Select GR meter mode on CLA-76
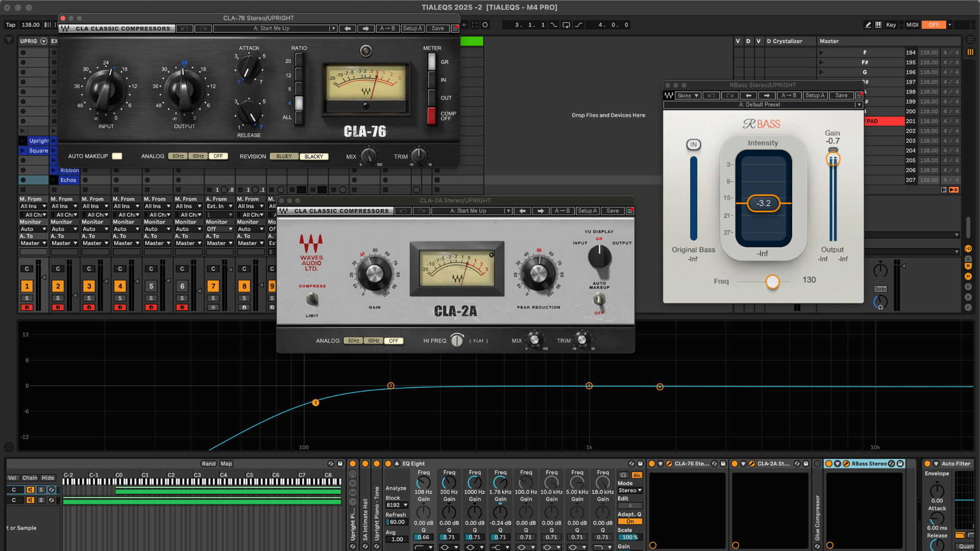 click(x=432, y=62)
